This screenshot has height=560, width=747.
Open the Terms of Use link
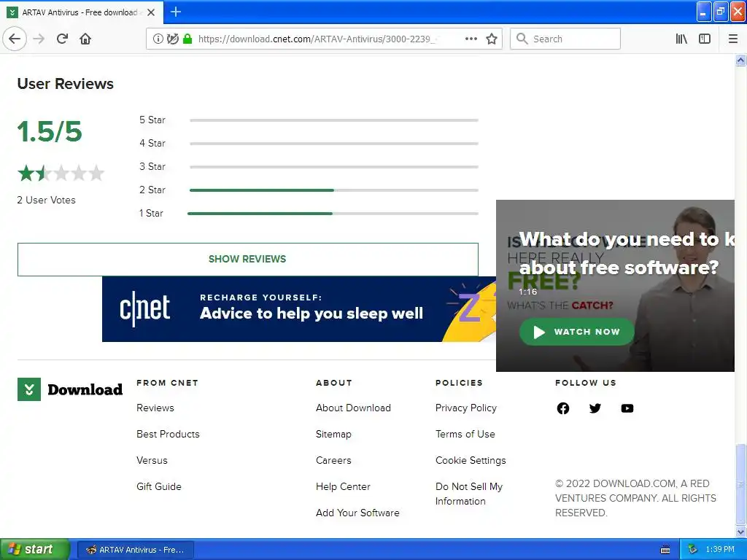click(x=465, y=434)
